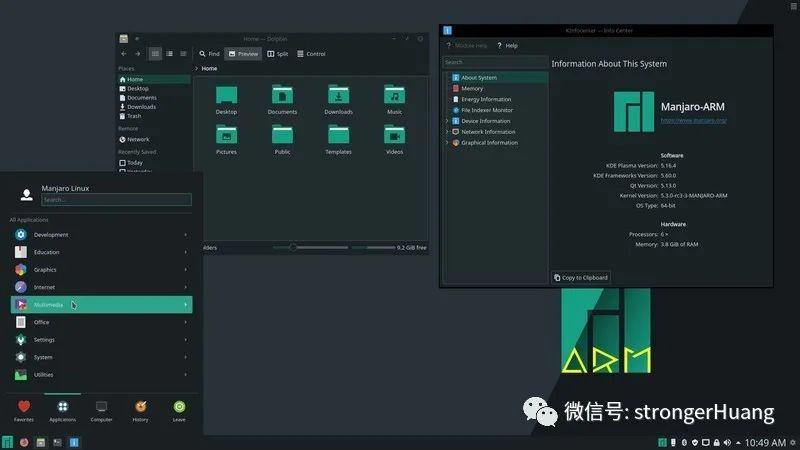Open the Bluetooth tray icon
800x450 pixels.
coord(684,442)
